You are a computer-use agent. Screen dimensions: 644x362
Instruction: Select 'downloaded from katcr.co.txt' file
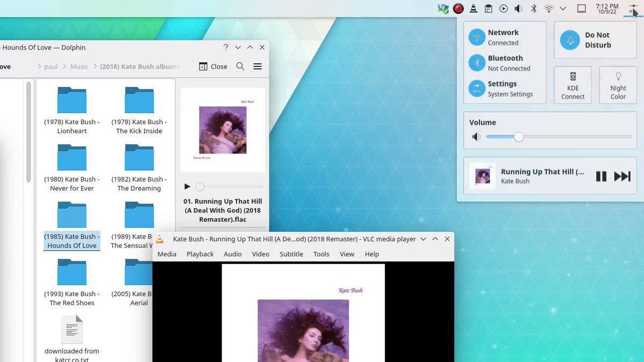(72, 339)
